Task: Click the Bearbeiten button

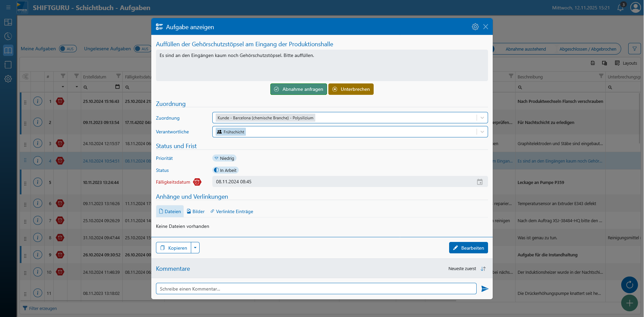Action: 468,248
